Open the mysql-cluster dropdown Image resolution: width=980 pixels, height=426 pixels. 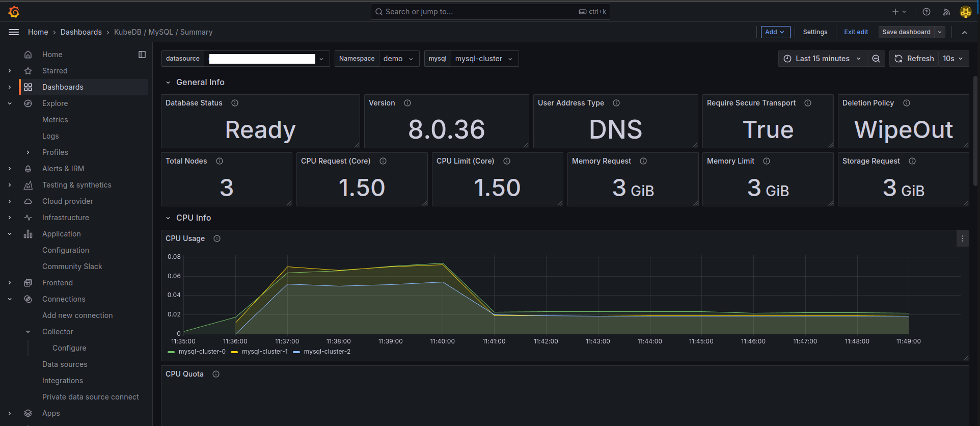(x=484, y=59)
